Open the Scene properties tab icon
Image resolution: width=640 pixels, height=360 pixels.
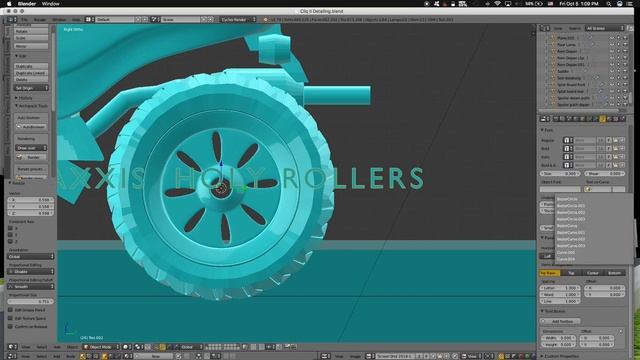(569, 119)
